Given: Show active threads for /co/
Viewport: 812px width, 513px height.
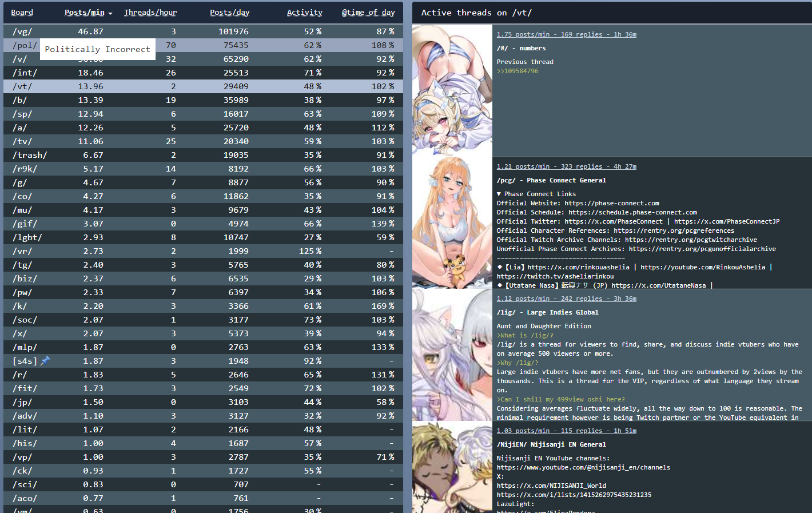Looking at the screenshot, I should [x=203, y=196].
